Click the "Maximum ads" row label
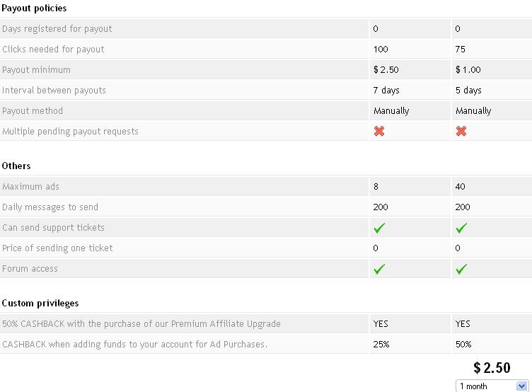 coord(31,187)
